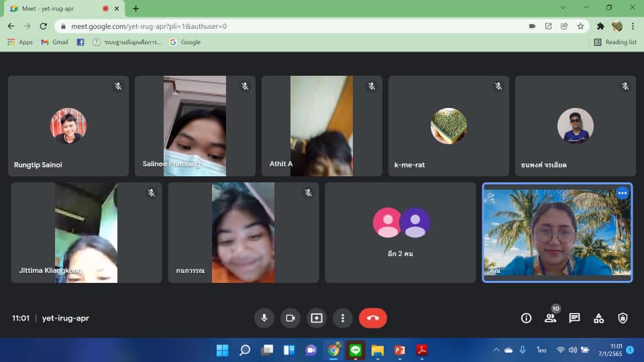Show the participants list with 10 people
Screen dimensions: 644x362
tap(550, 318)
